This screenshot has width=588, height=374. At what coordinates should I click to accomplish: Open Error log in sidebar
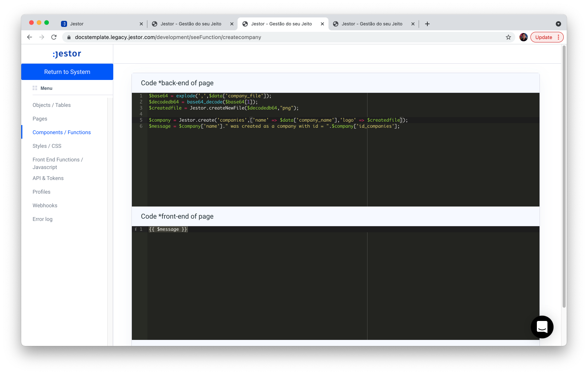[42, 219]
